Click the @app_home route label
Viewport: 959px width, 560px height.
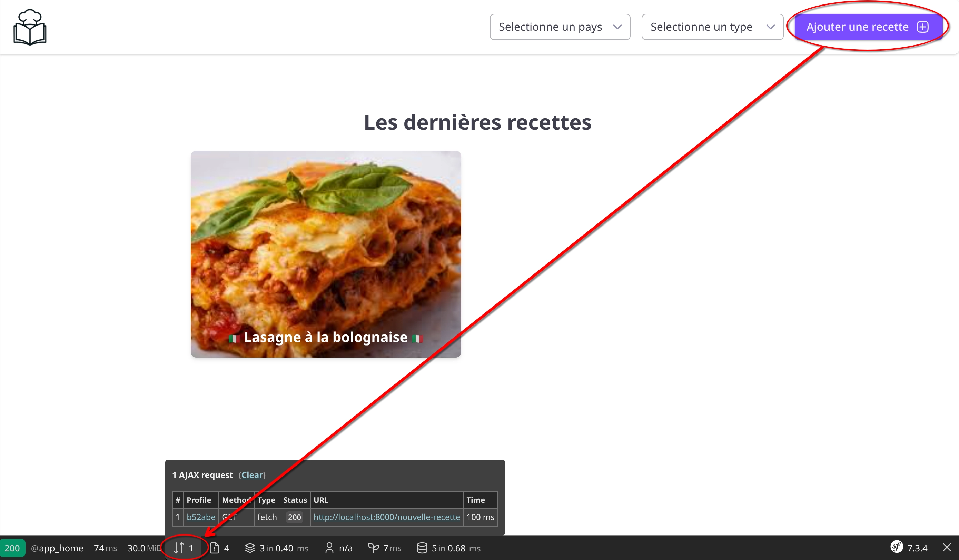coord(57,548)
